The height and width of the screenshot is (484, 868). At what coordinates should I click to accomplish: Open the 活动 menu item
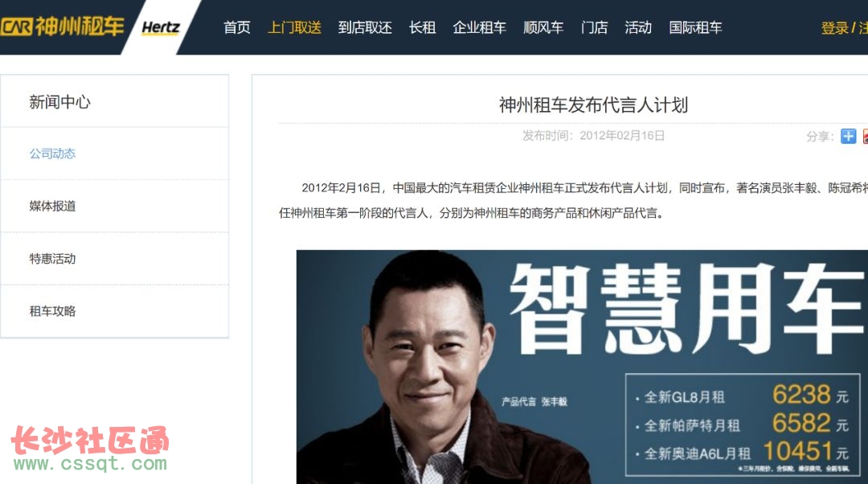638,27
